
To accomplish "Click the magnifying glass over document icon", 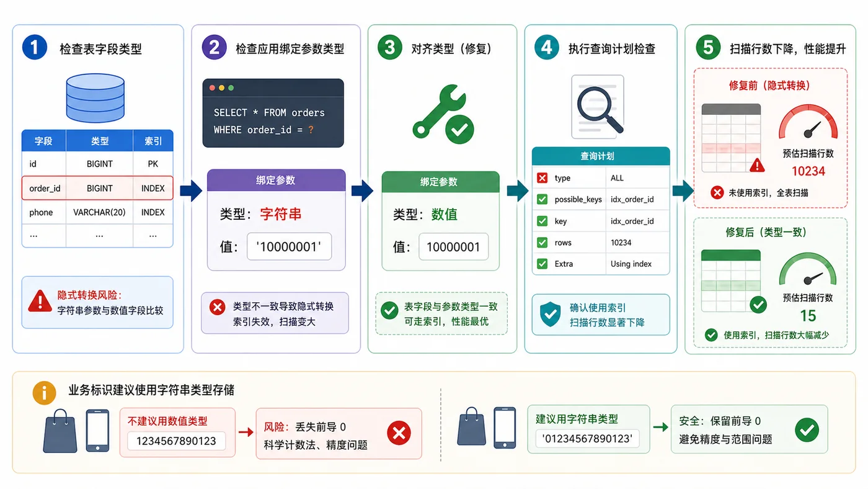I will pyautogui.click(x=598, y=107).
